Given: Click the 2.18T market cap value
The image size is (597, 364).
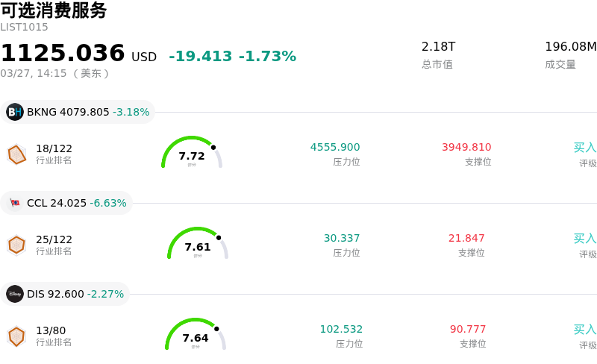Looking at the screenshot, I should 438,47.
